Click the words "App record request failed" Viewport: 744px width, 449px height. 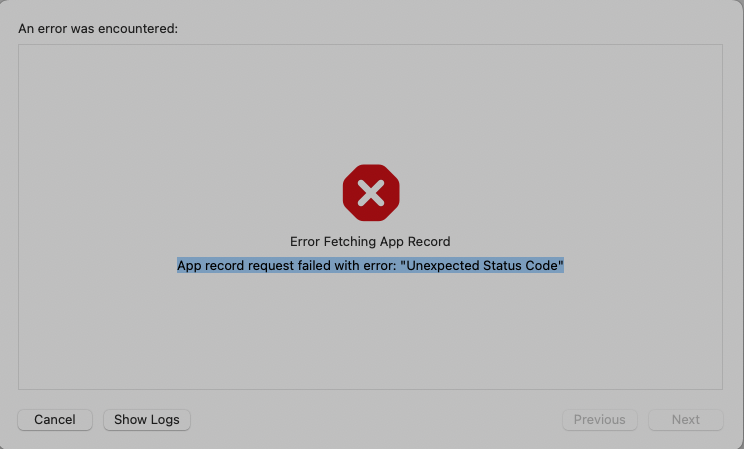pyautogui.click(x=250, y=266)
